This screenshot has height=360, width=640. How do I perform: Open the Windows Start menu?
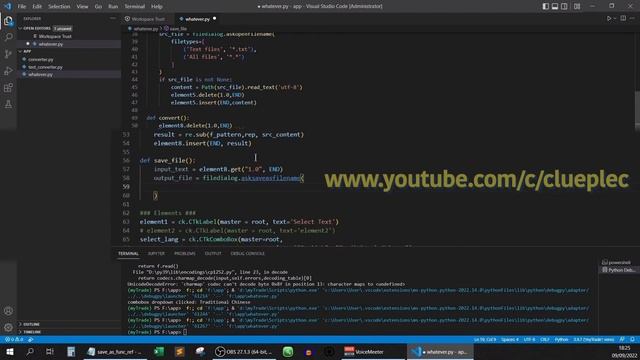coord(10,351)
